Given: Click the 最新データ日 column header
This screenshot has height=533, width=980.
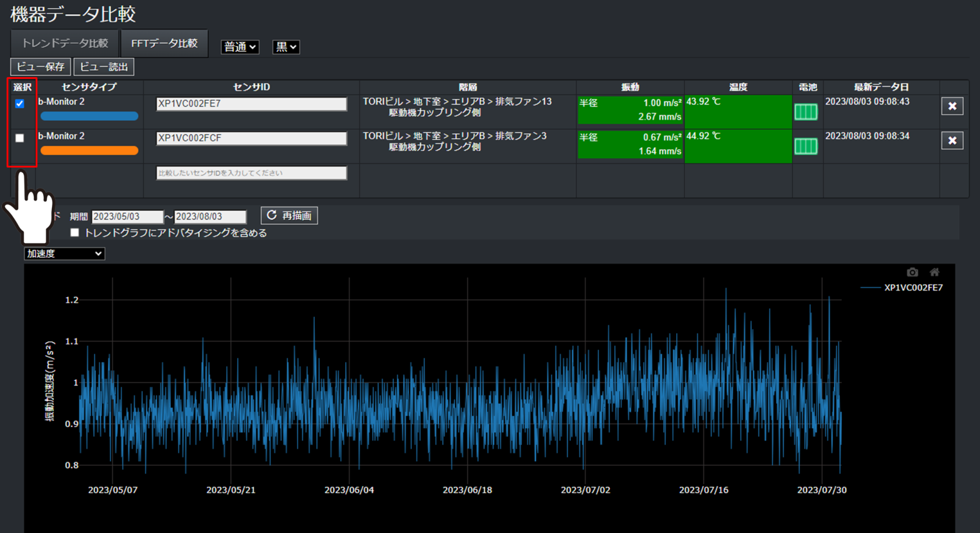Looking at the screenshot, I should (881, 87).
